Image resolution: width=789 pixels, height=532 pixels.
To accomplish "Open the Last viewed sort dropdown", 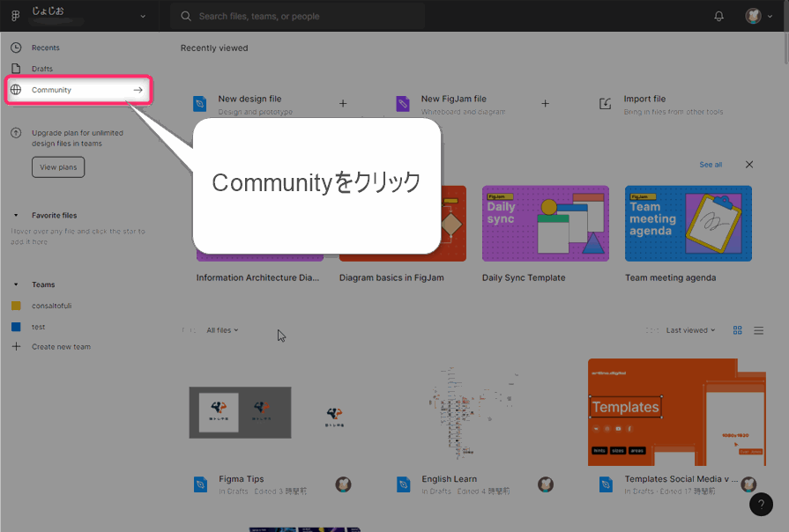I will coord(690,330).
